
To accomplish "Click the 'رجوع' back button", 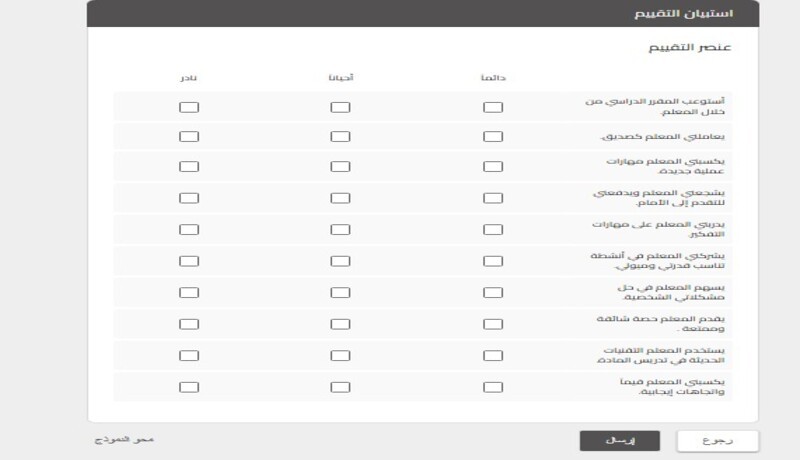I will (x=717, y=440).
